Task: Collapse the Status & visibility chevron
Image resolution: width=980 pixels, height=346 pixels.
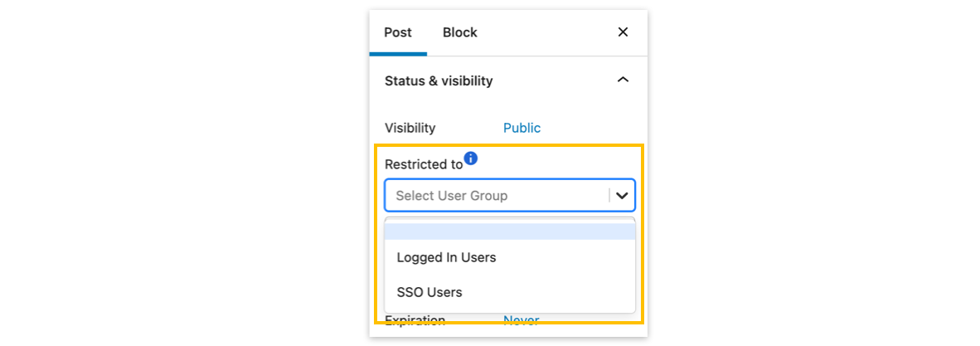Action: [x=623, y=80]
